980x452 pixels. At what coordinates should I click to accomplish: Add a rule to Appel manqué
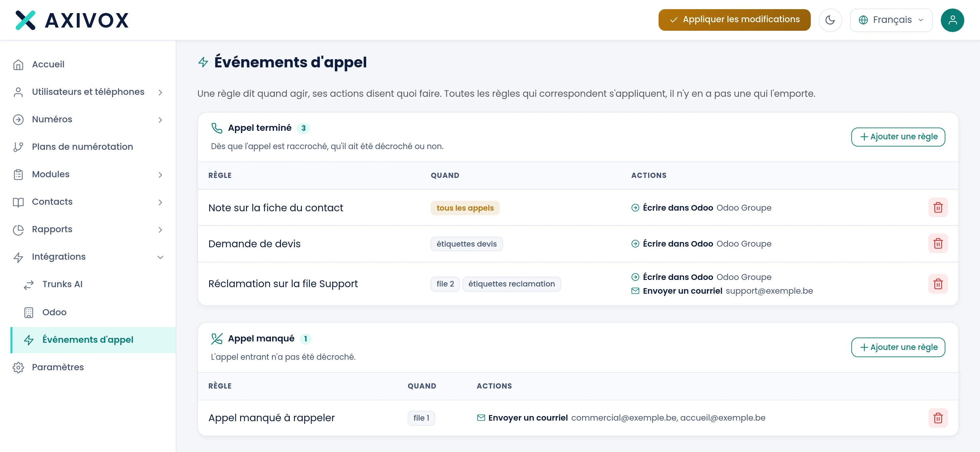[898, 347]
